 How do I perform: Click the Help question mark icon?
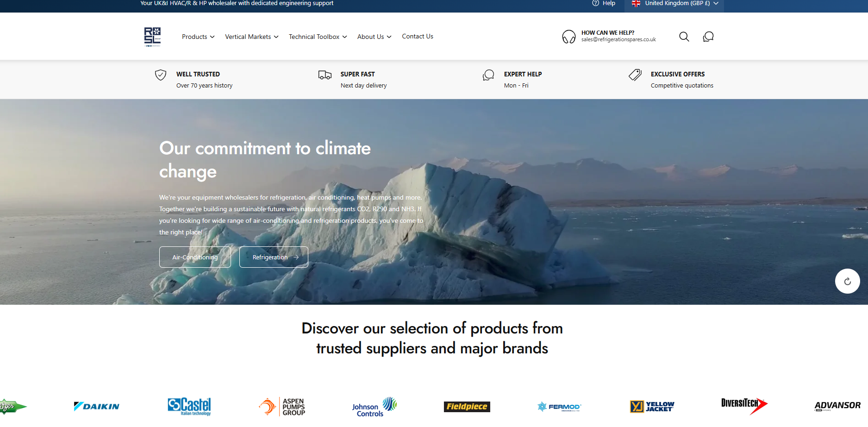[x=596, y=3]
